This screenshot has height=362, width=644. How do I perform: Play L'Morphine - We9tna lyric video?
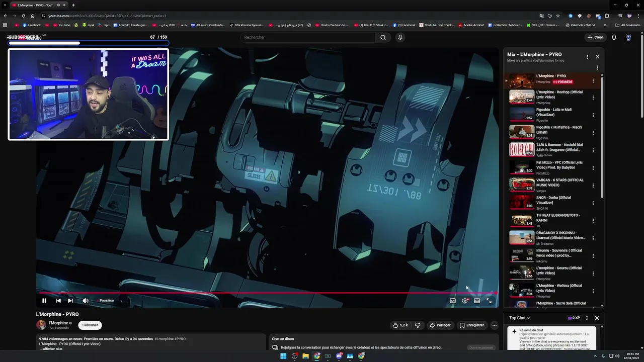(552, 291)
